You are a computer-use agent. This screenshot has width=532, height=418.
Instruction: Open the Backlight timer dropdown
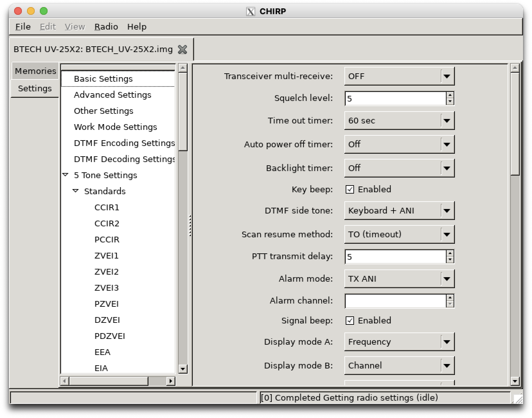[x=399, y=168]
